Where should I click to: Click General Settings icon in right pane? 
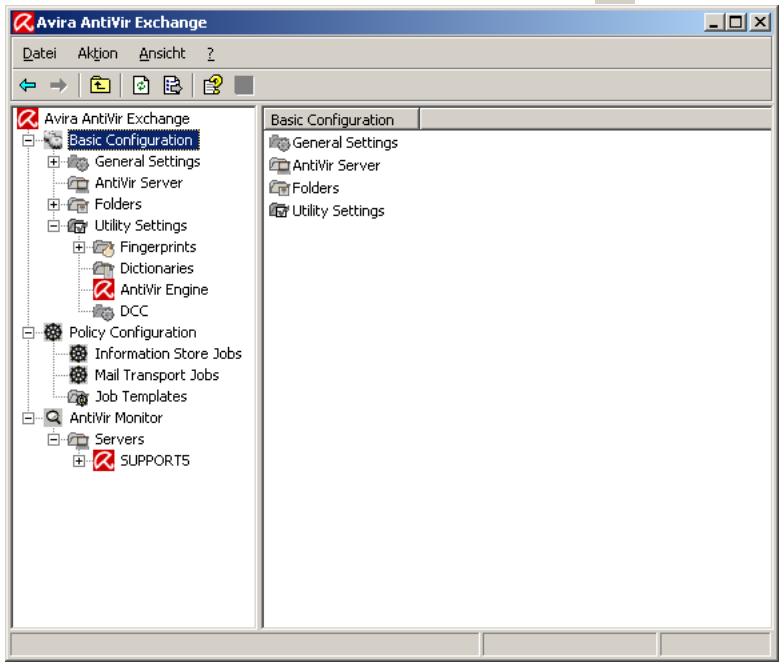[x=280, y=143]
